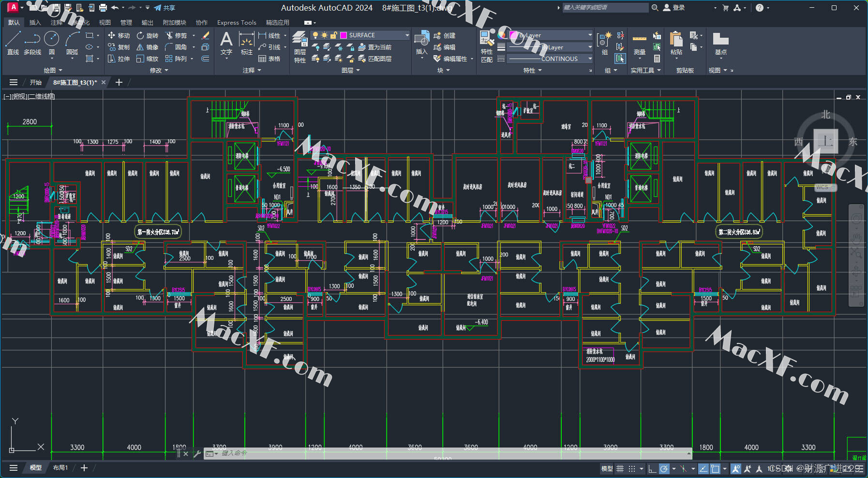Open the Express Tools ribbon tab
This screenshot has width=868, height=478.
(237, 22)
